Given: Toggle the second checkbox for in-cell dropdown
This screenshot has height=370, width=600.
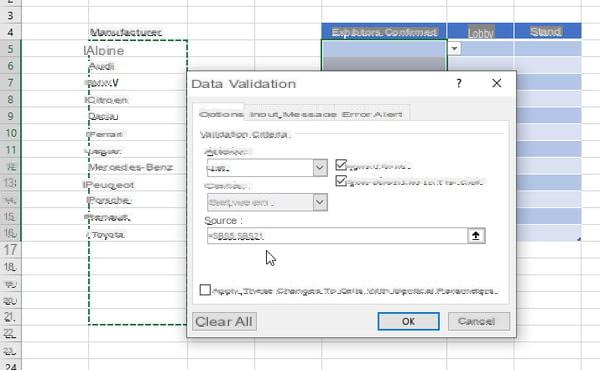Looking at the screenshot, I should tap(341, 181).
